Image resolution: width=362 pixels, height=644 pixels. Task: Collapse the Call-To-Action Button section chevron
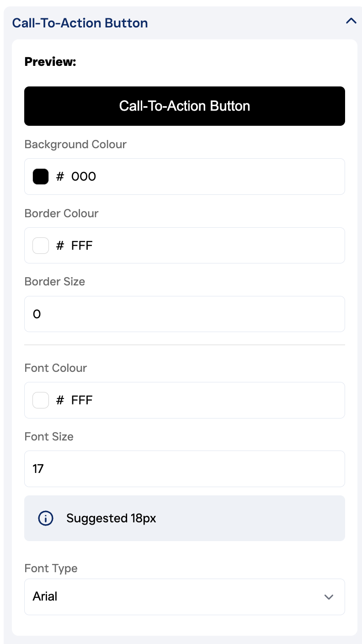tap(351, 21)
